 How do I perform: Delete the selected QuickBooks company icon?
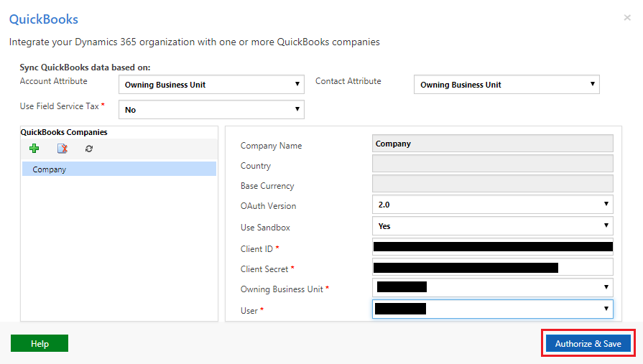pos(63,149)
